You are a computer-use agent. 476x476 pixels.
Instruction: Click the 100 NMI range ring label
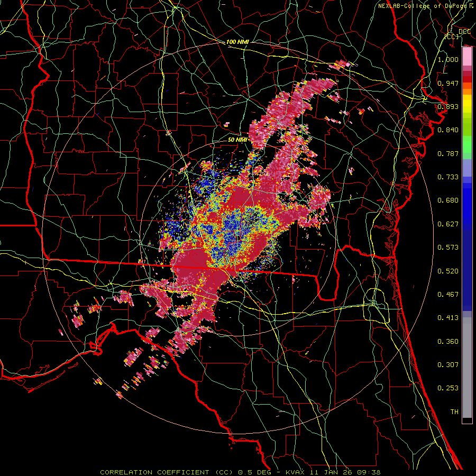click(x=237, y=42)
